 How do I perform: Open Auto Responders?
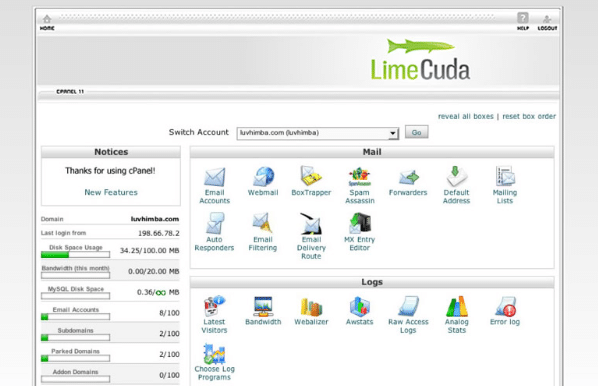coord(214,224)
